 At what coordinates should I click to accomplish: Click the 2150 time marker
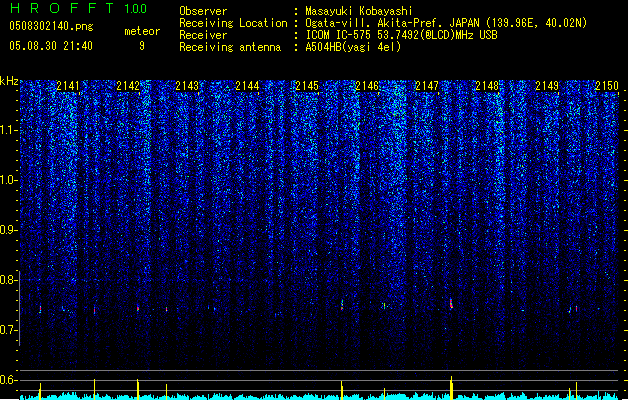click(607, 86)
